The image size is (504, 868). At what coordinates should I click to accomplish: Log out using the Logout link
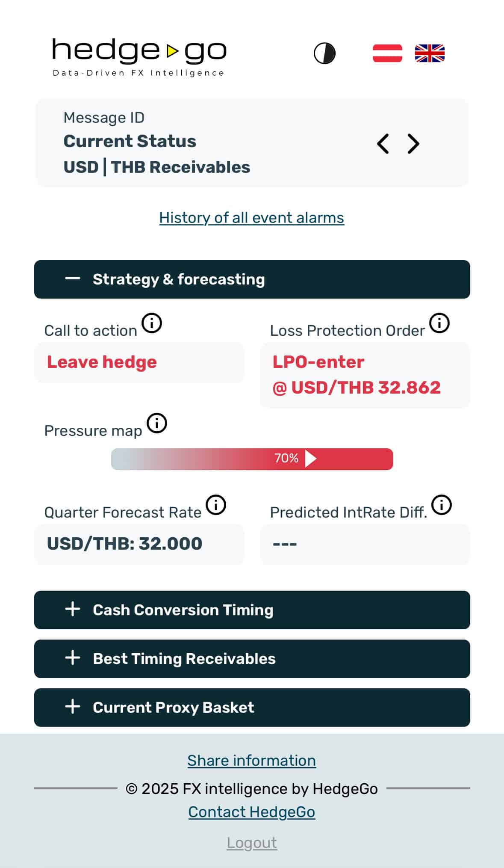click(251, 843)
